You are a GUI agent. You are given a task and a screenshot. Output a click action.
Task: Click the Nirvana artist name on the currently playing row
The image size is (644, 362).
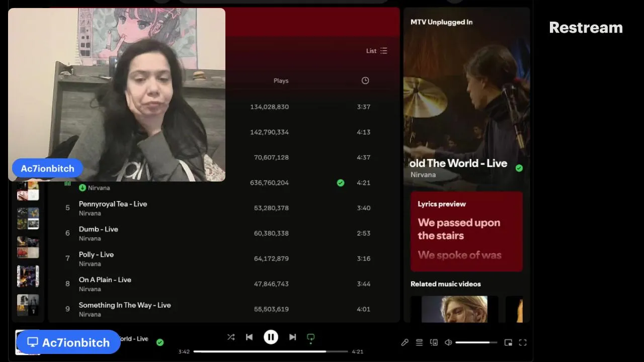(99, 188)
